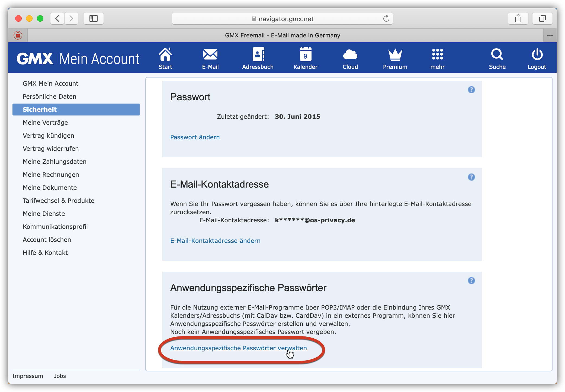This screenshot has width=565, height=392.
Task: Click E-Mail-Kontaktadresse ändern link
Action: (x=215, y=241)
